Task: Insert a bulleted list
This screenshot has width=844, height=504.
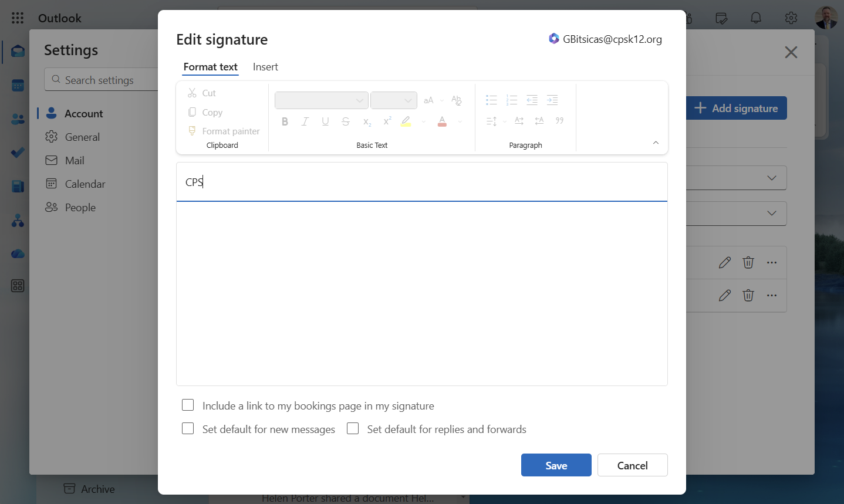Action: [491, 100]
